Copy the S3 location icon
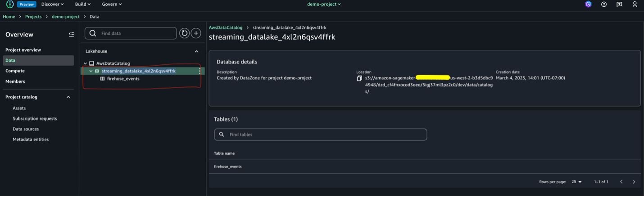The width and height of the screenshot is (644, 198). (359, 78)
